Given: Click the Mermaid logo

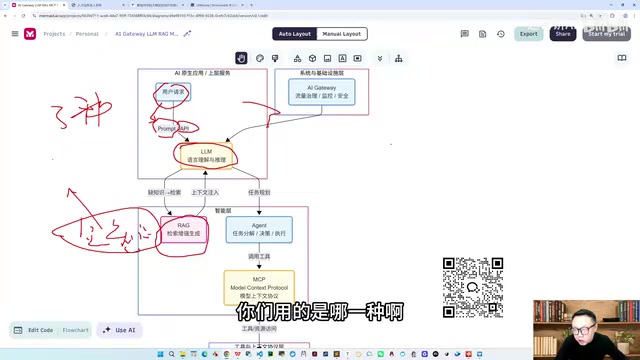Looking at the screenshot, I should coord(30,34).
